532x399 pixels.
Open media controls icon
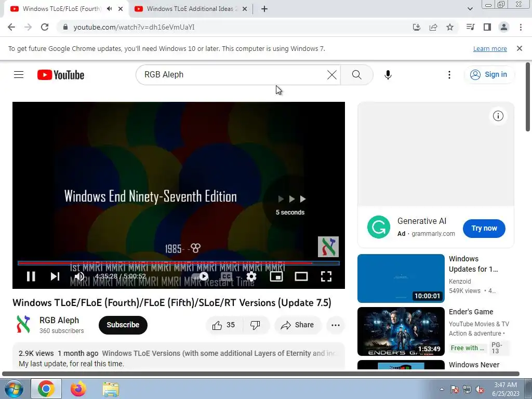click(x=470, y=27)
